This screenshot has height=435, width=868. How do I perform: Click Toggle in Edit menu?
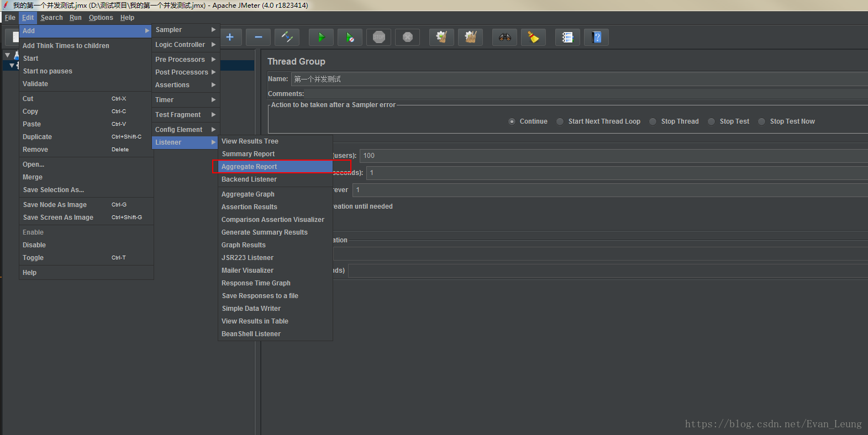click(x=86, y=258)
